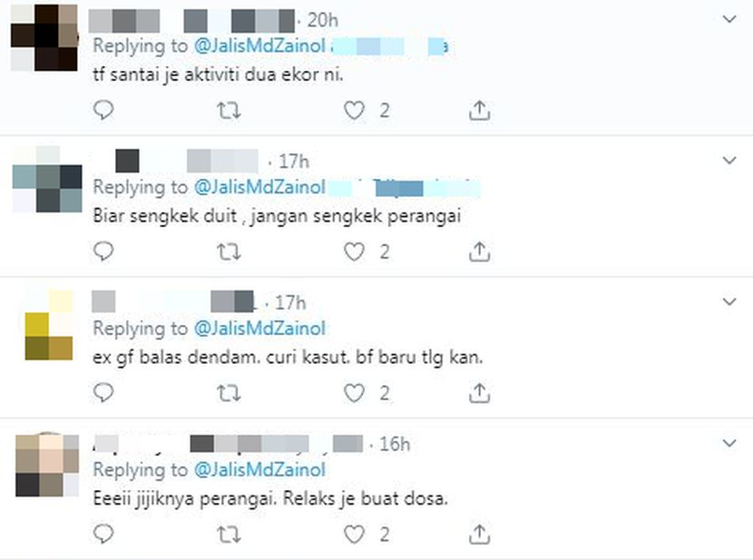Reply to the 'tf santai je aktiviti' tweet

click(103, 110)
